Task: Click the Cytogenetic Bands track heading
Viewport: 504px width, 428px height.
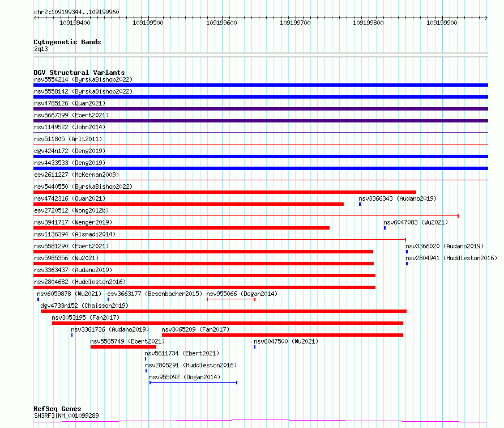Action: click(67, 42)
